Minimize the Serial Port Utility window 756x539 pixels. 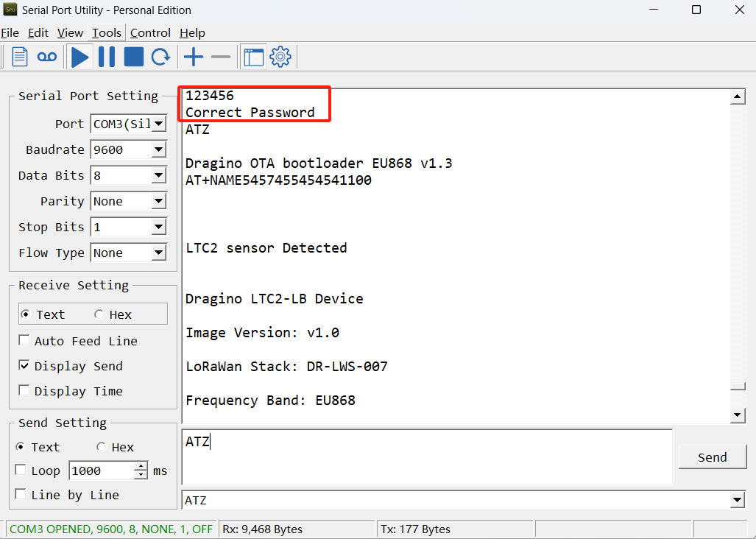(x=653, y=10)
